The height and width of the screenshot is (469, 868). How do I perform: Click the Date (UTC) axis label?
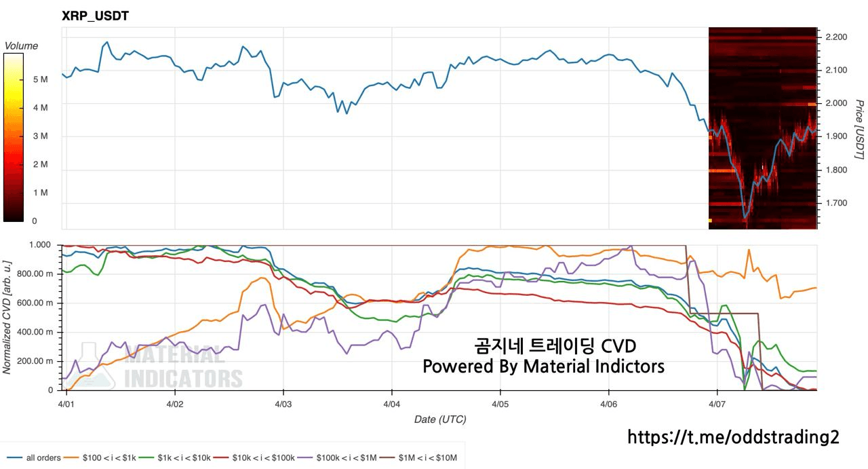440,419
